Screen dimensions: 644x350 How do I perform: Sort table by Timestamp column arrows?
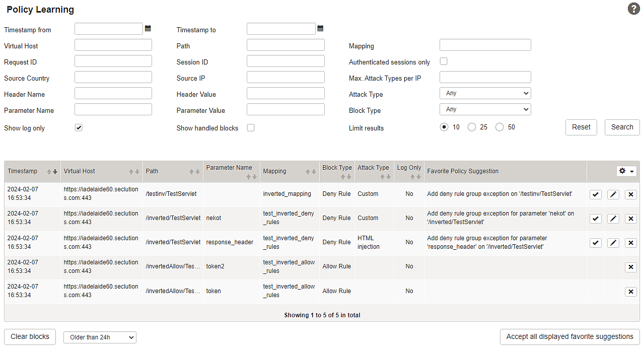point(52,172)
